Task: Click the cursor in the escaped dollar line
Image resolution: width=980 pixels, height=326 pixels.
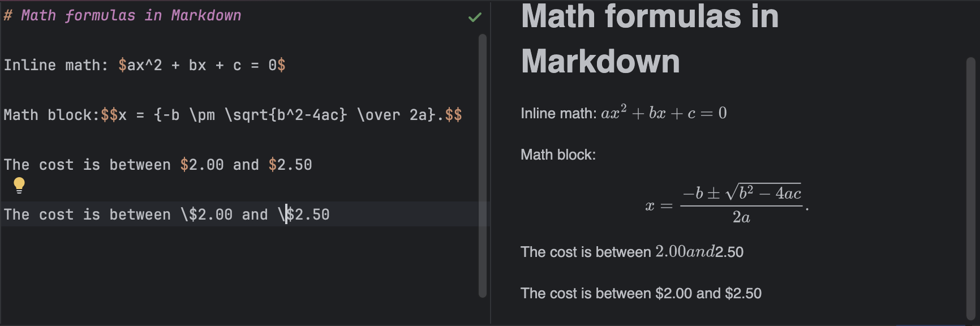Action: [x=286, y=214]
